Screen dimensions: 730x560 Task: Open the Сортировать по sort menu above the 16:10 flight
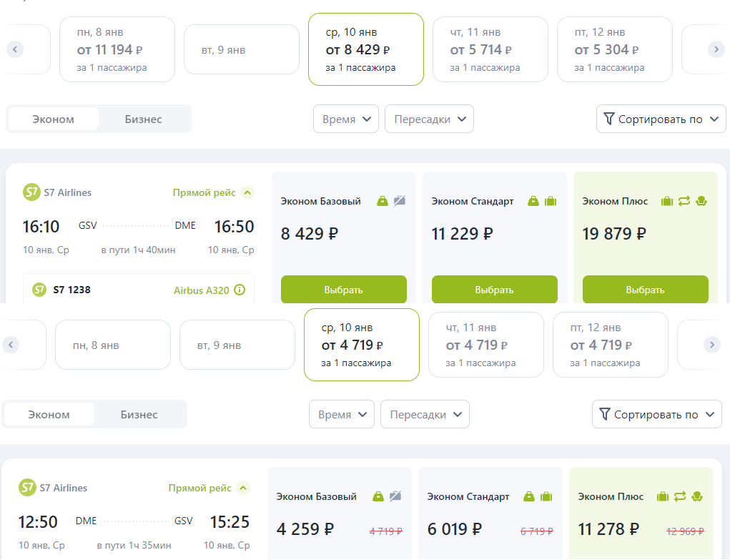[x=661, y=119]
